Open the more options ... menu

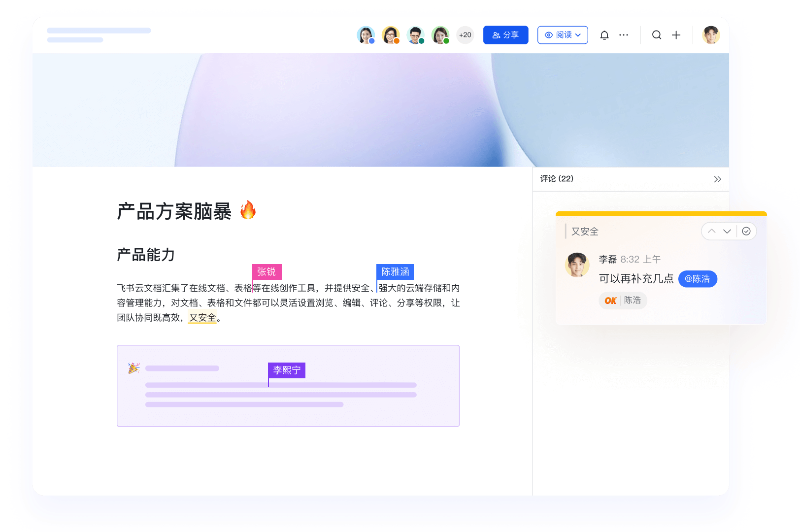tap(624, 35)
